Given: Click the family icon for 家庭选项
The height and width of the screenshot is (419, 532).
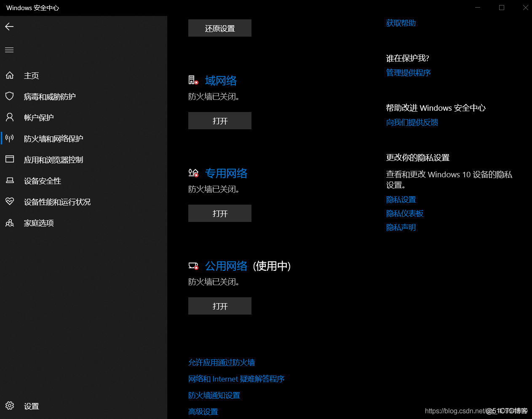Looking at the screenshot, I should (x=10, y=223).
